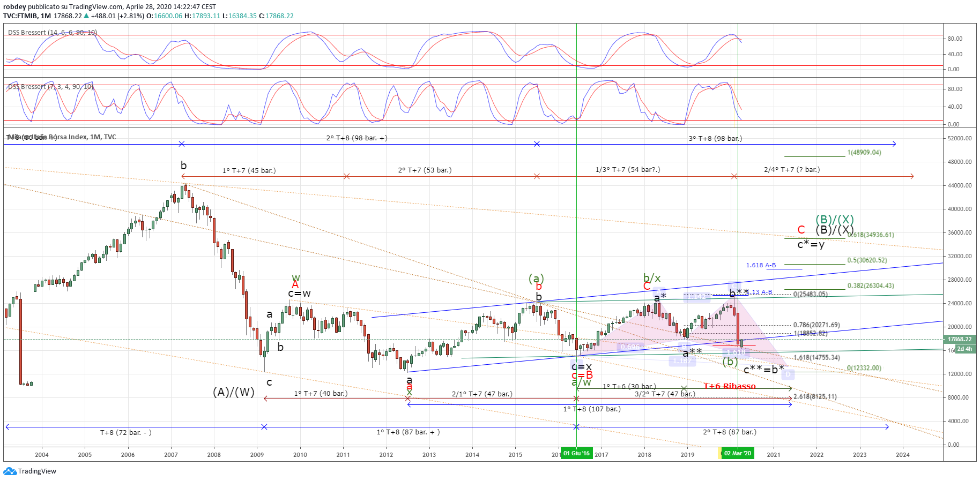Select the '1° T+6 (30 bar.)' label
Screen dimensions: 980x481
click(x=629, y=387)
